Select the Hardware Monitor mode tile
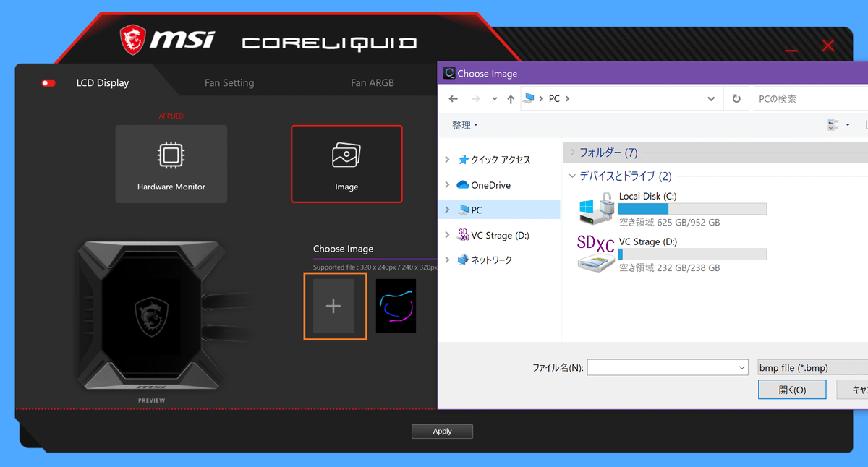Screen dimensions: 868x467 click(171, 164)
